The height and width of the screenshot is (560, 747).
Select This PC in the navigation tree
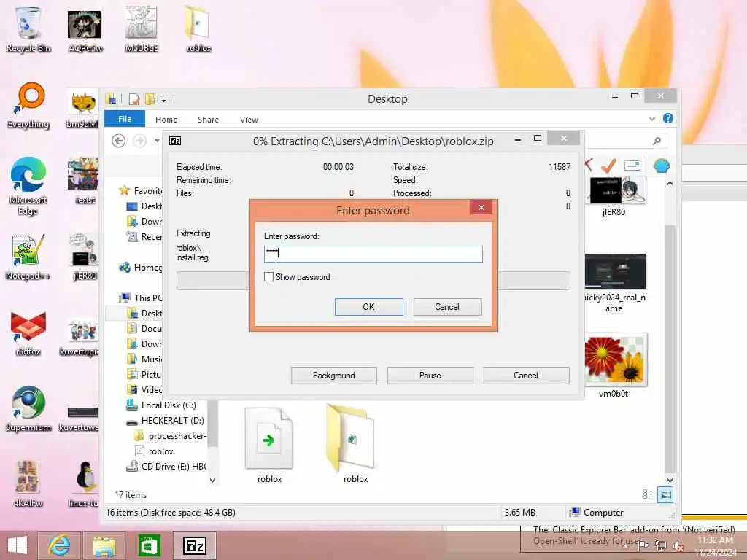click(141, 297)
